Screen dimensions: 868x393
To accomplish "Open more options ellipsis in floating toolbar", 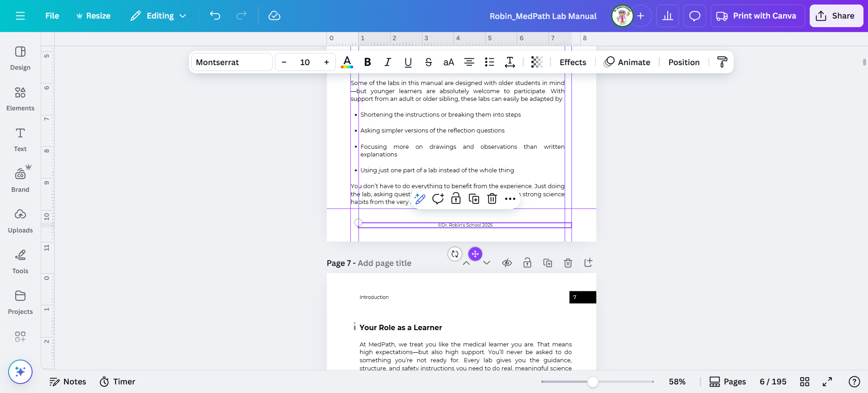I will pyautogui.click(x=510, y=199).
